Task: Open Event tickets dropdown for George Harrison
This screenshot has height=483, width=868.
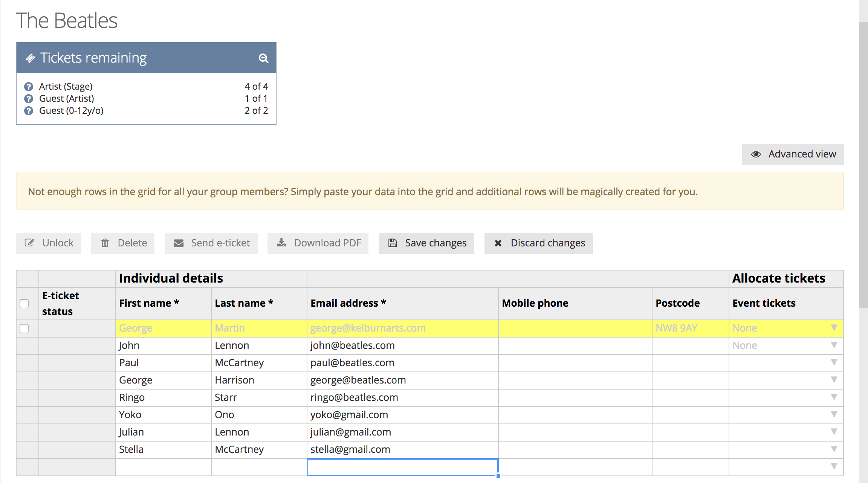Action: pyautogui.click(x=834, y=380)
